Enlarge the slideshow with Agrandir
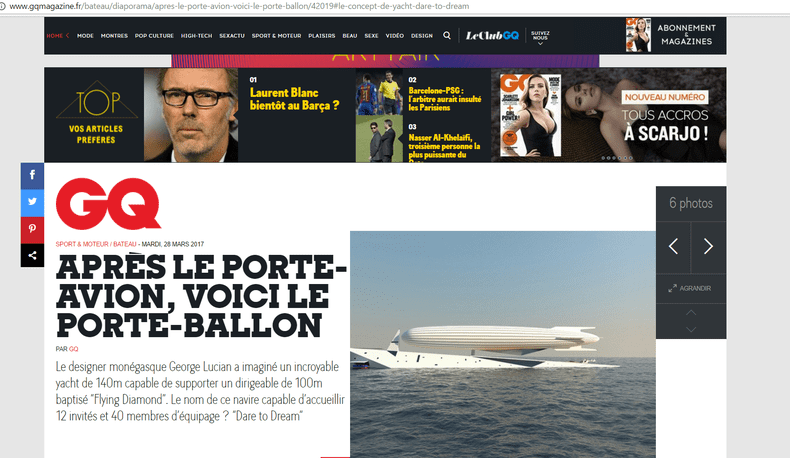 pos(690,288)
